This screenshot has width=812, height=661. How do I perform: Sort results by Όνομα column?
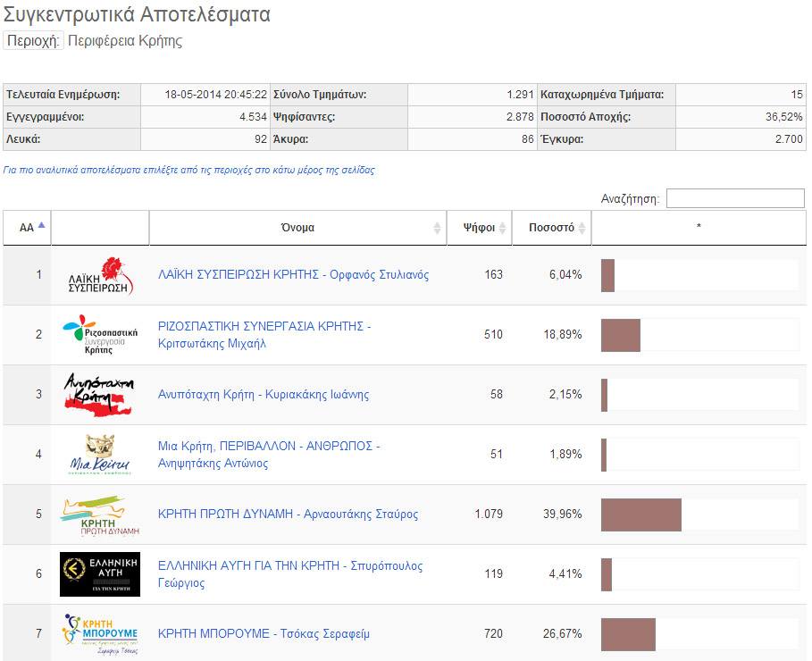297,228
